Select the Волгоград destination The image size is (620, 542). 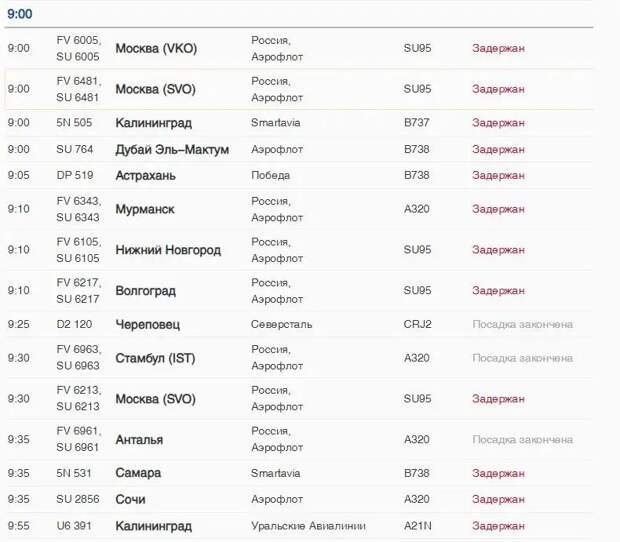146,291
